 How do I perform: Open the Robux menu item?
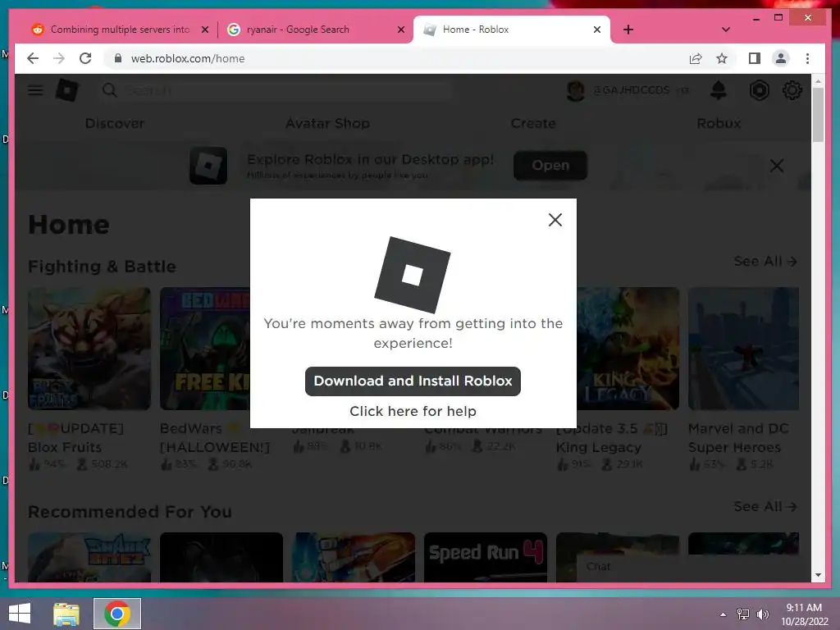tap(719, 123)
